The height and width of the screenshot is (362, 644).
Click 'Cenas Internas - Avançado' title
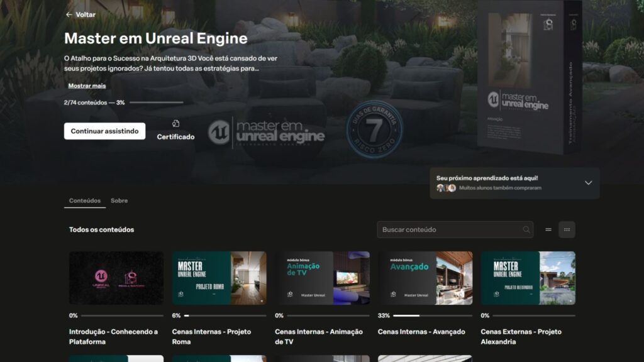[x=421, y=332]
